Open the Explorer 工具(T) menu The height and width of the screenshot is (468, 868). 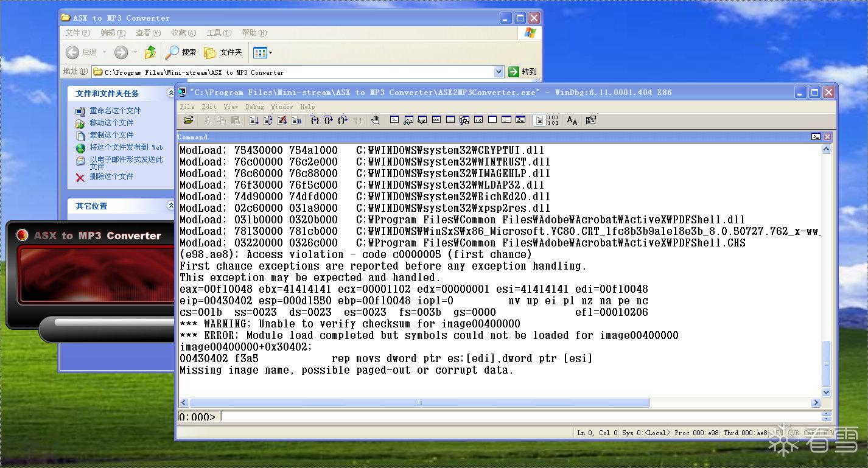[219, 33]
